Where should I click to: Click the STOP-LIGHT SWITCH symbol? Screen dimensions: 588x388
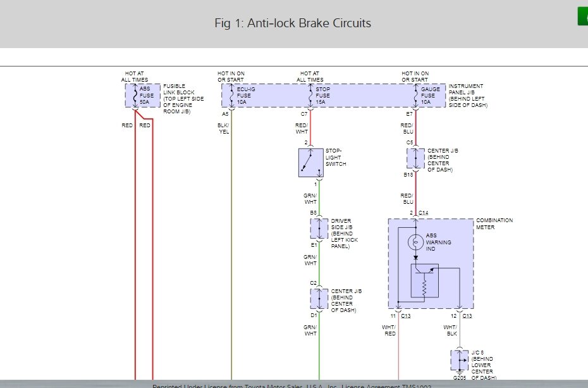[x=310, y=162]
